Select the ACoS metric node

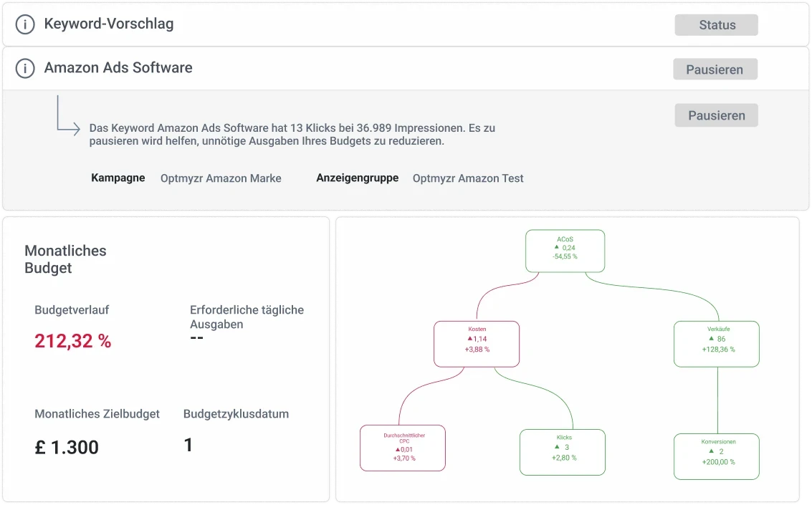click(x=565, y=251)
